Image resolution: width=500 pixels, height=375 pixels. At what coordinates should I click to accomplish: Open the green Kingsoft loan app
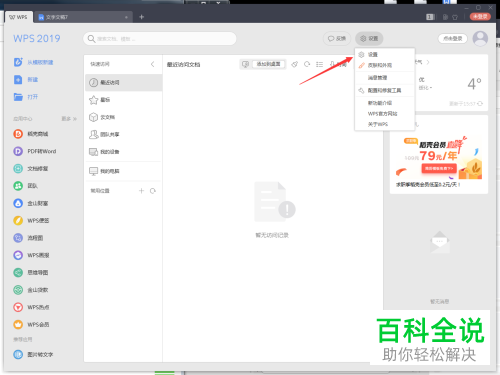pos(31,290)
